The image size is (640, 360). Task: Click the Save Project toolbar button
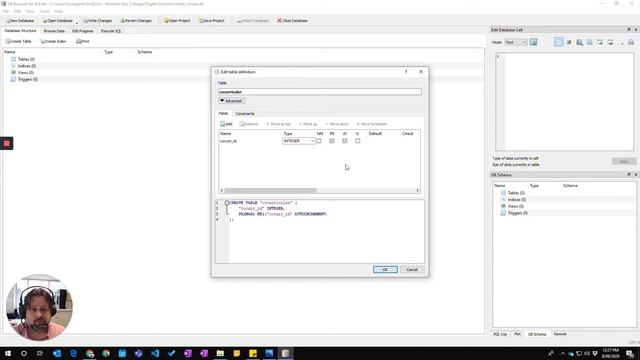pyautogui.click(x=211, y=20)
